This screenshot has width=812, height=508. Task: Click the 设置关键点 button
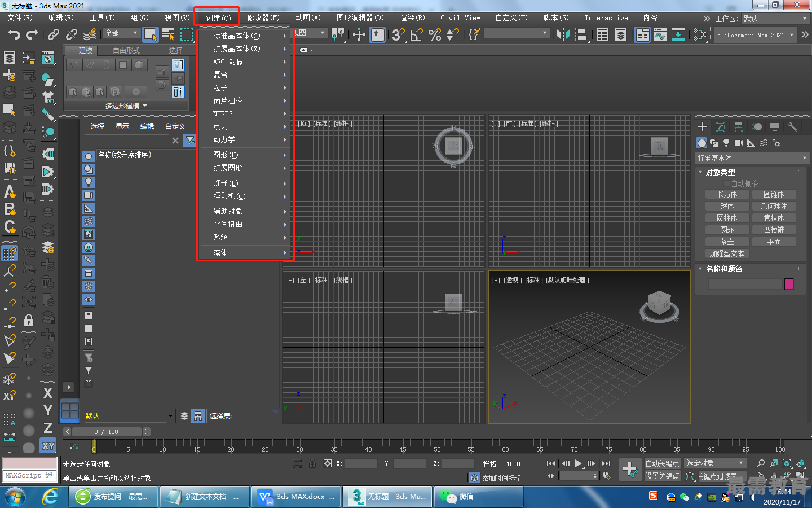[x=663, y=476]
